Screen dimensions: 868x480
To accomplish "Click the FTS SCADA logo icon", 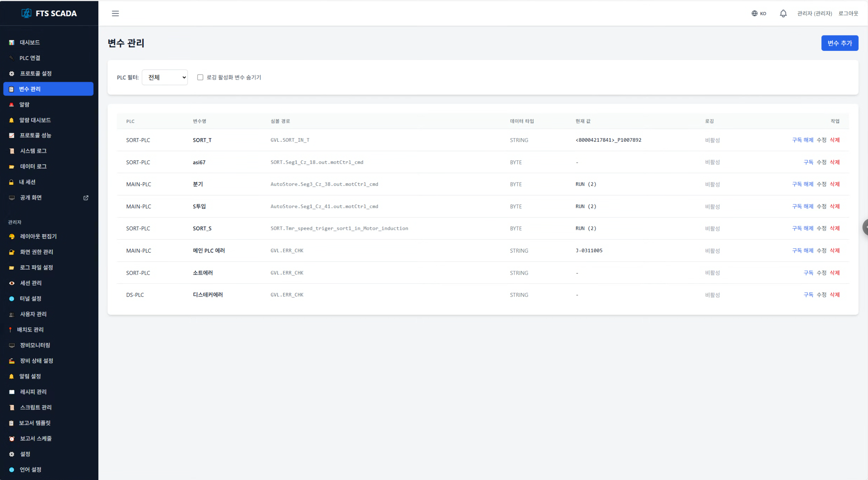I will 26,13.
